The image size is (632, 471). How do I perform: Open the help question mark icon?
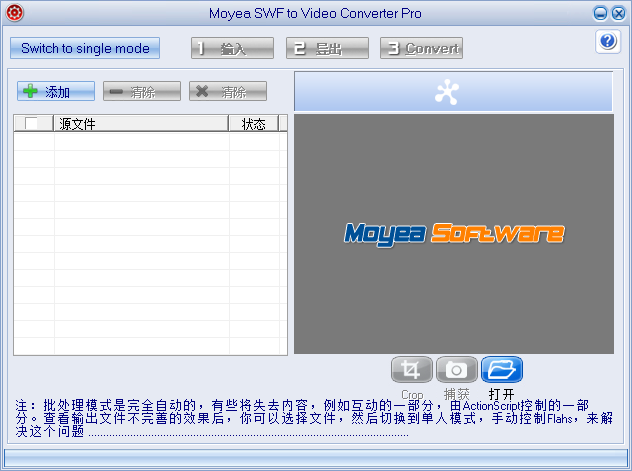pos(608,41)
